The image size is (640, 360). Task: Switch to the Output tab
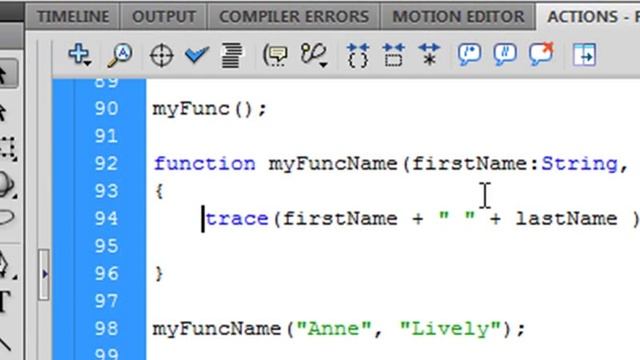point(164,17)
